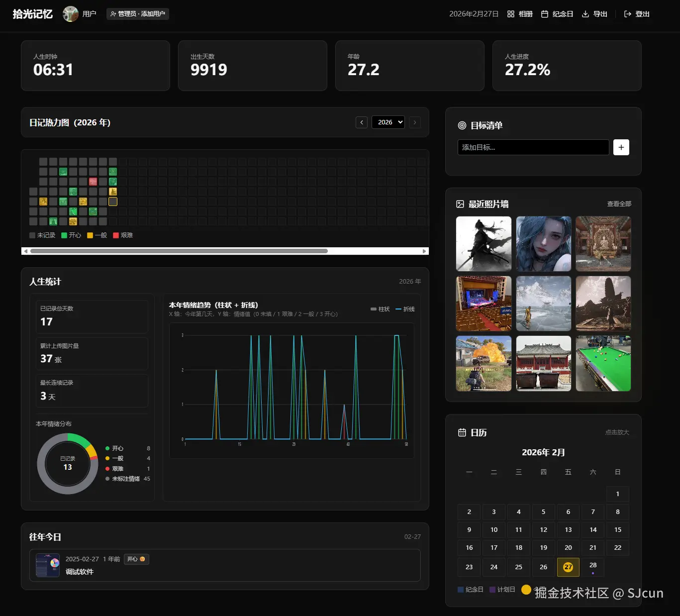This screenshot has height=616, width=680.
Task: Click 最长连续记录 3 天 stat
Action: [92, 391]
